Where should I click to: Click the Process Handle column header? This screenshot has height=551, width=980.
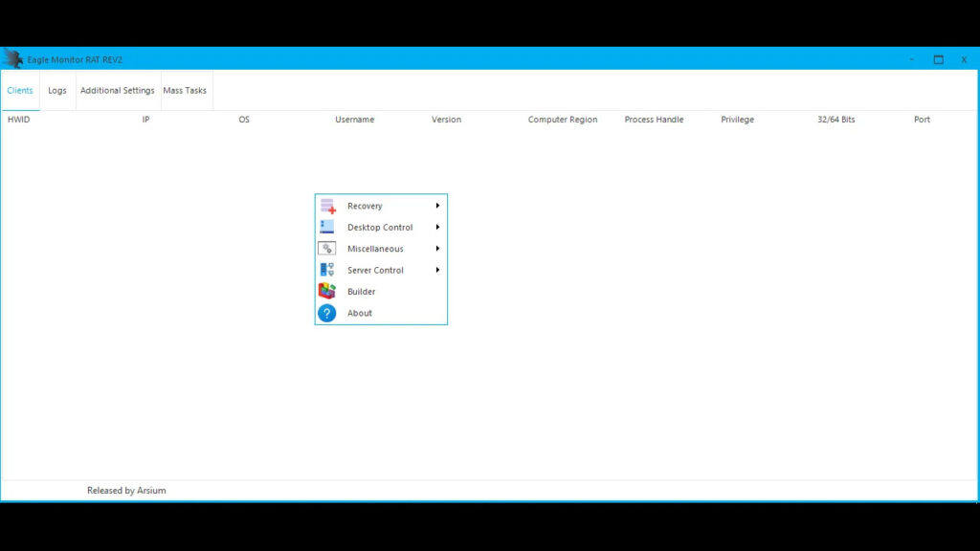coord(654,120)
